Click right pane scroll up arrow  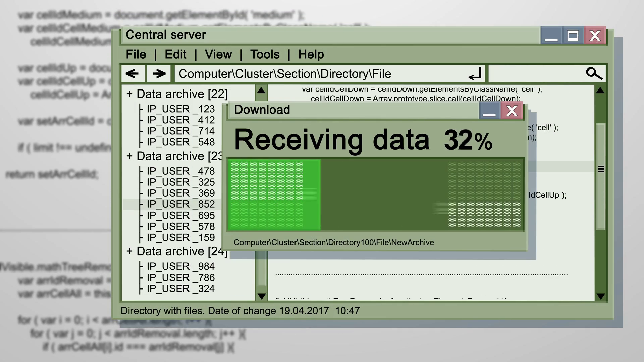(x=600, y=90)
